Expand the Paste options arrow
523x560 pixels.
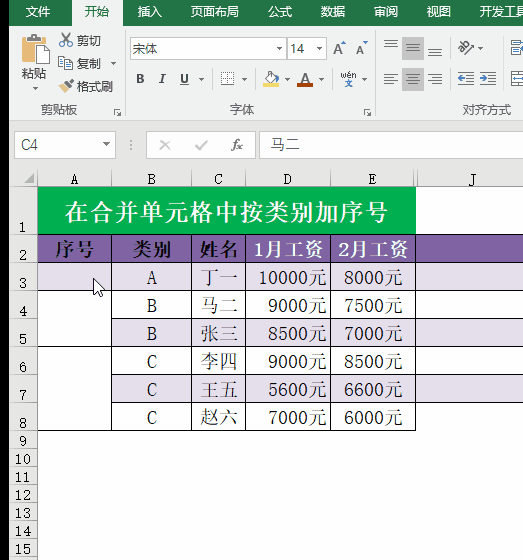(x=35, y=88)
